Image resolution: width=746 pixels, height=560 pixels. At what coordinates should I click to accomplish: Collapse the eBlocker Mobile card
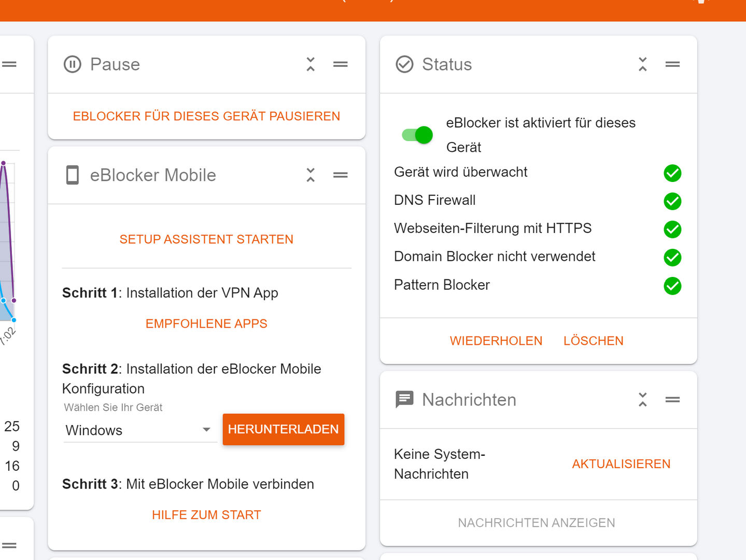pyautogui.click(x=311, y=175)
